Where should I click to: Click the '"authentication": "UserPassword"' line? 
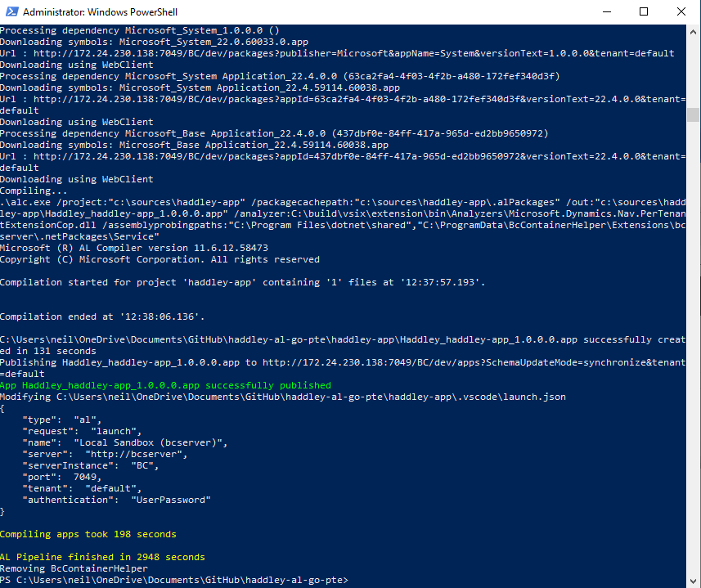point(116,500)
